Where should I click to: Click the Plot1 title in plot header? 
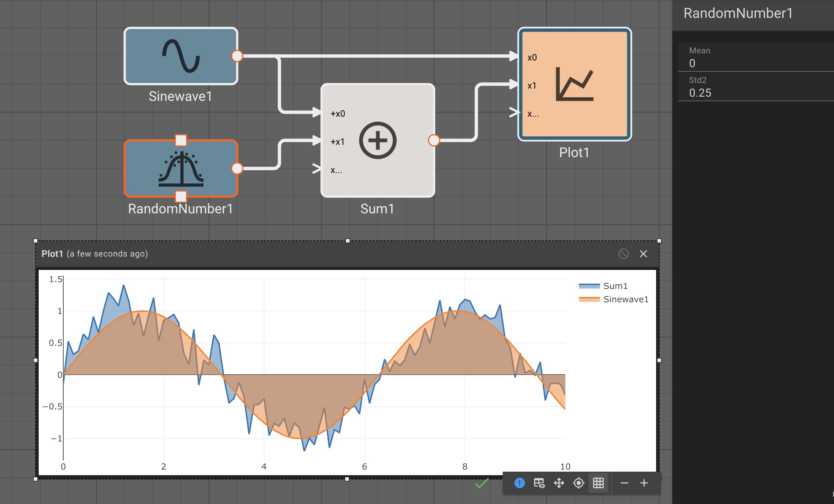click(x=52, y=254)
